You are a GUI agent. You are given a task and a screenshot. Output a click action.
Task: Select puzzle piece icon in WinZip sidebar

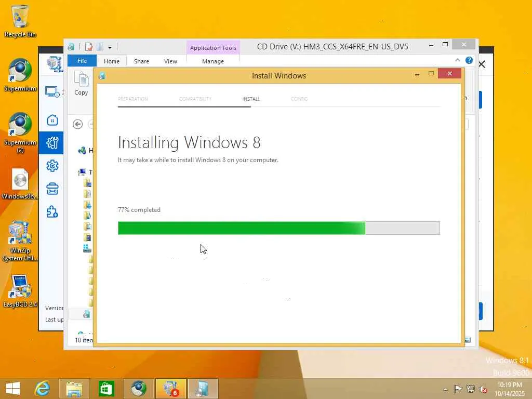pos(52,212)
